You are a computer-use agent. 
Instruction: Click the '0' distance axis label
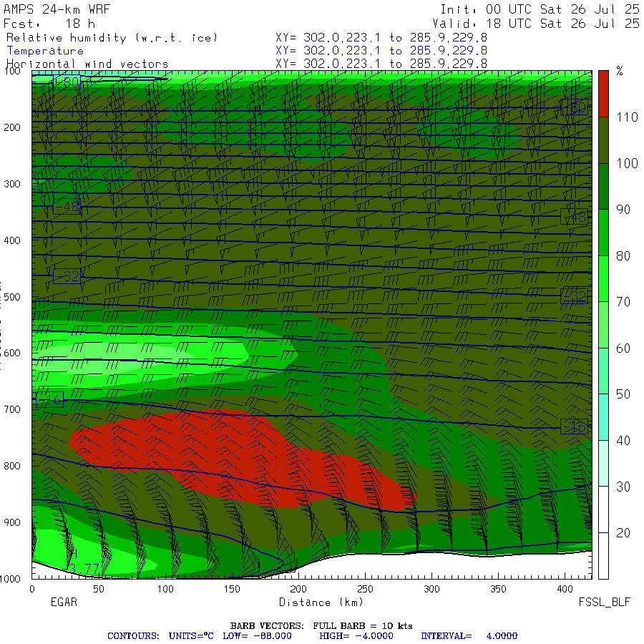click(x=32, y=590)
